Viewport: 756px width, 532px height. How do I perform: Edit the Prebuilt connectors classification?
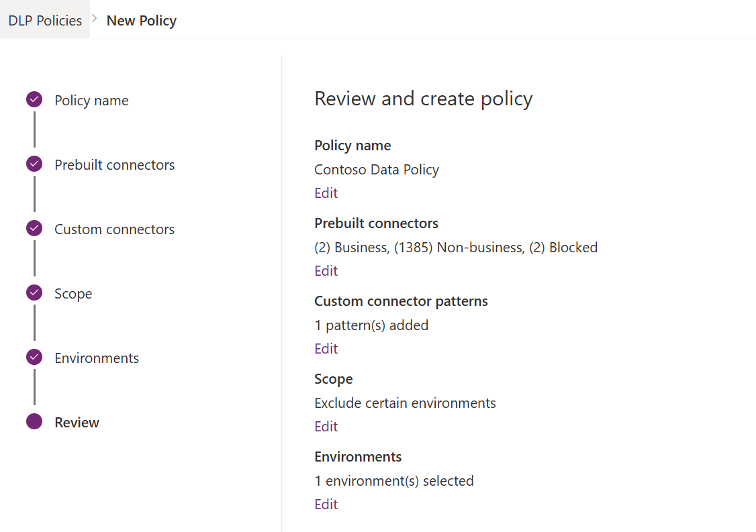(326, 270)
